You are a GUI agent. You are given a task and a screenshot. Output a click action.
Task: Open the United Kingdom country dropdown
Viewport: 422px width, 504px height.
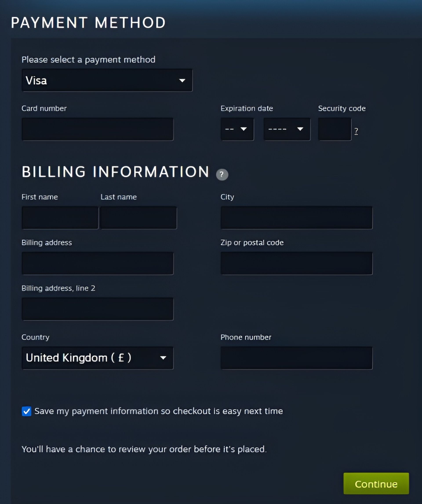click(97, 358)
